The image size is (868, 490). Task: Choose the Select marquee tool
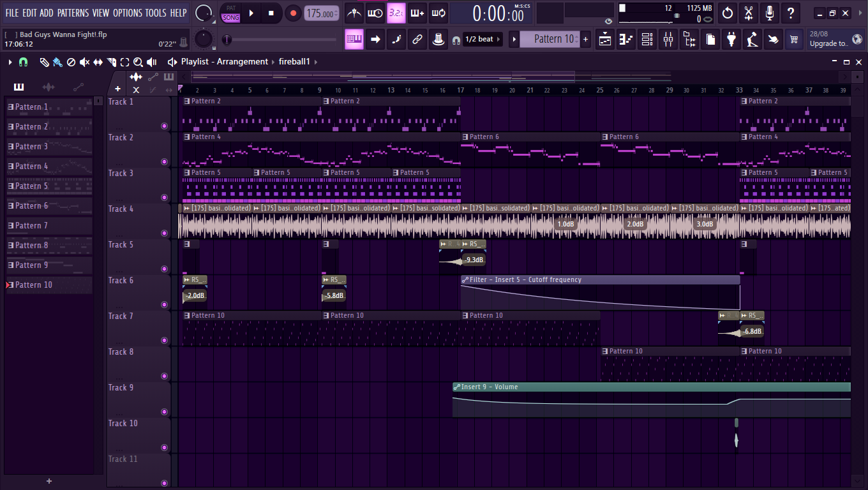point(124,62)
